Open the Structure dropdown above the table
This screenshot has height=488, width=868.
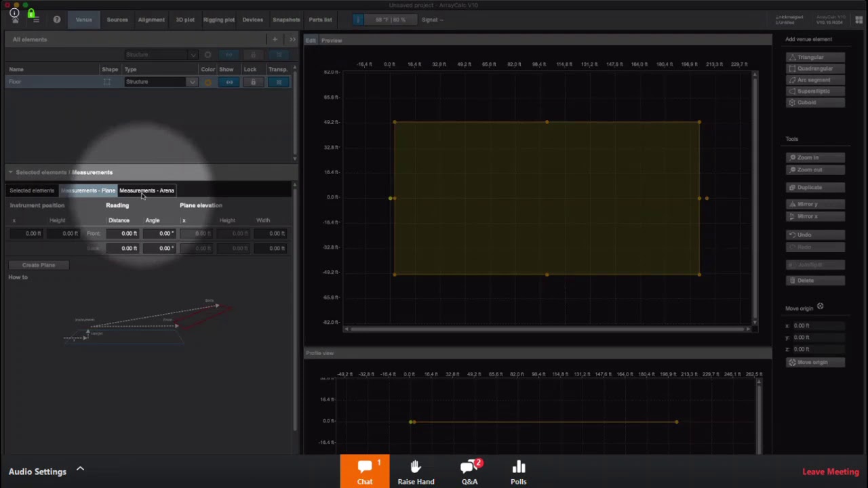161,55
